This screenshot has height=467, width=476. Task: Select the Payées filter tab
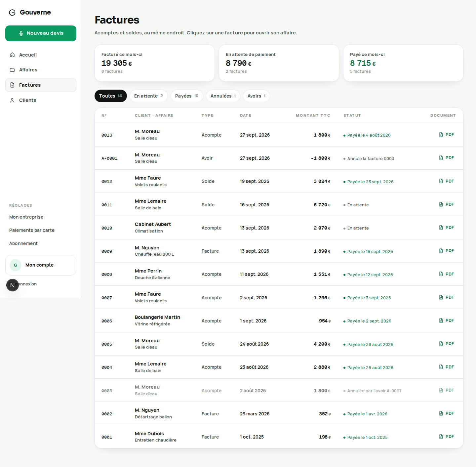click(187, 96)
